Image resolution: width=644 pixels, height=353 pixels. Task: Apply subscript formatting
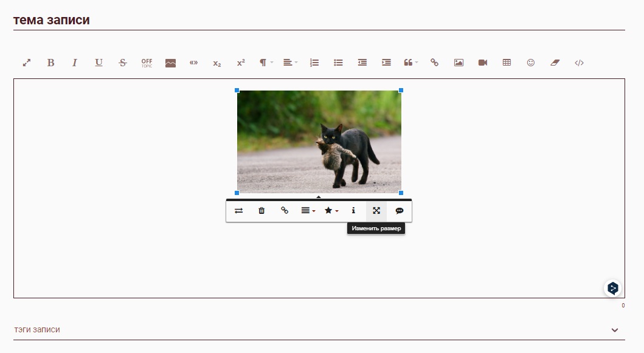(217, 63)
